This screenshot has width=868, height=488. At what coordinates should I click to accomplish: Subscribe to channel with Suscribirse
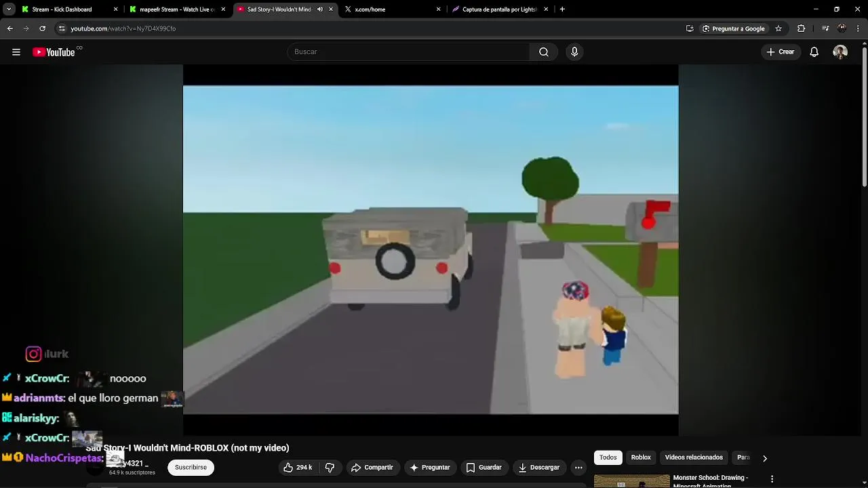(x=191, y=468)
